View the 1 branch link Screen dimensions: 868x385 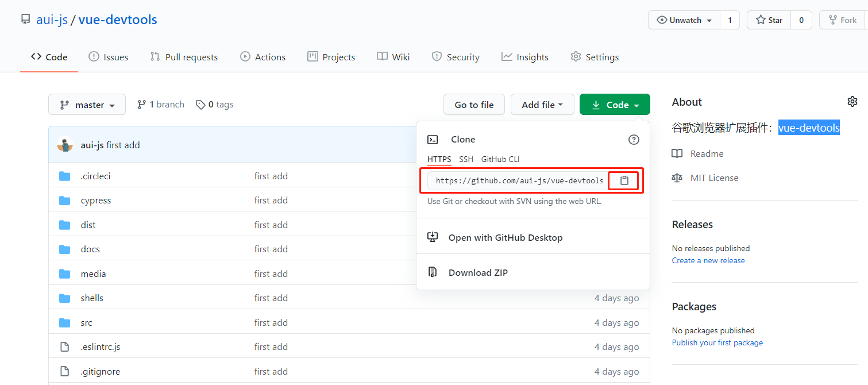(161, 105)
